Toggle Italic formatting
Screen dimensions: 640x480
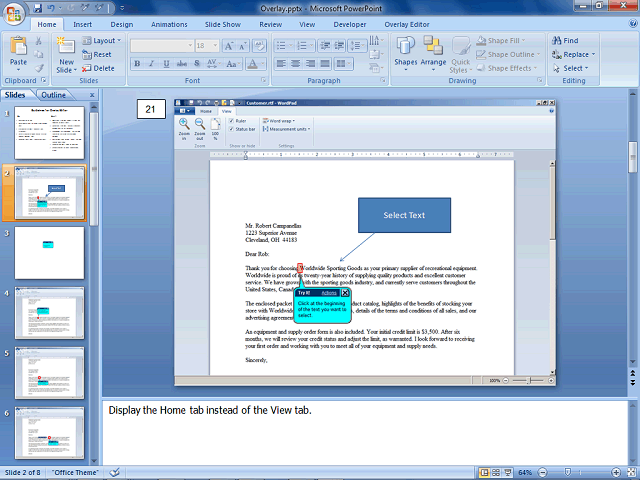152,64
